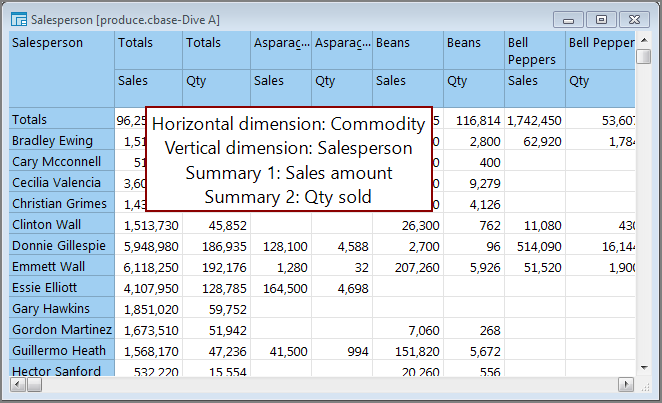Click the Guillermo Heath row header
The width and height of the screenshot is (662, 403).
click(x=60, y=351)
